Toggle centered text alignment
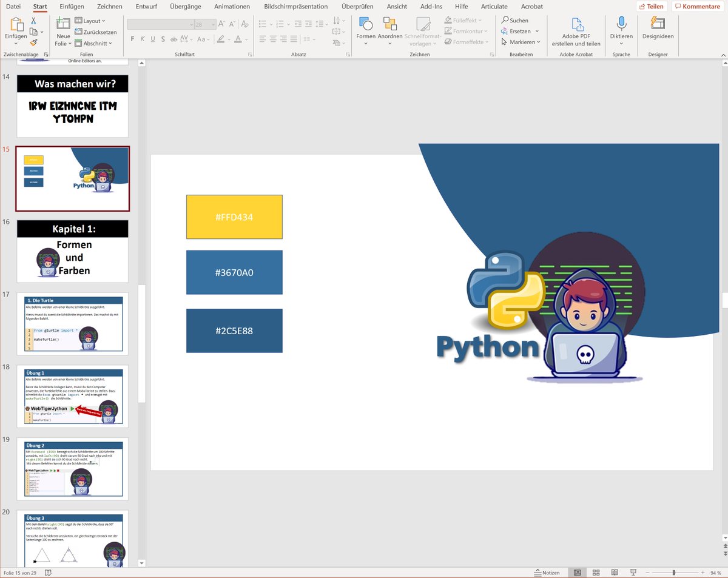Image resolution: width=728 pixels, height=578 pixels. click(x=274, y=39)
